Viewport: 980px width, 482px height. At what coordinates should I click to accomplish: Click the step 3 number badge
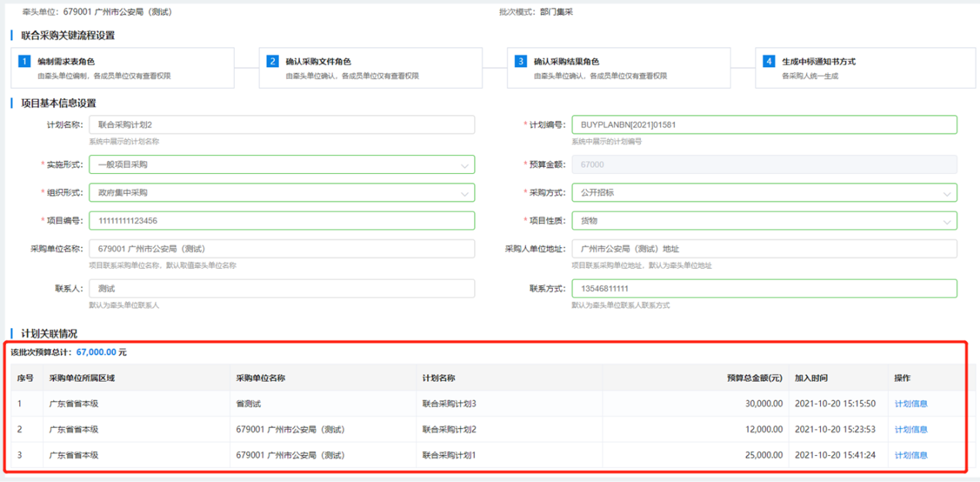pos(521,61)
